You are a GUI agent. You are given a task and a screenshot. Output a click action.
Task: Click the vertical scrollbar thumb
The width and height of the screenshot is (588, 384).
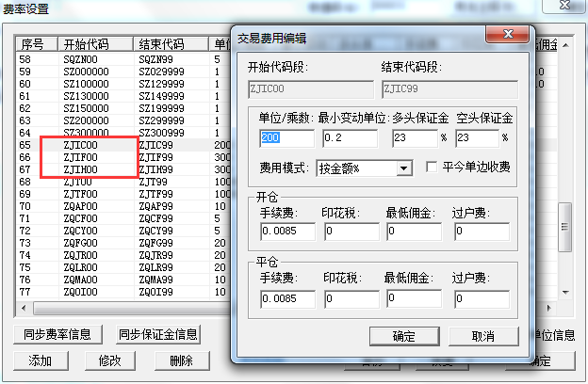[564, 227]
